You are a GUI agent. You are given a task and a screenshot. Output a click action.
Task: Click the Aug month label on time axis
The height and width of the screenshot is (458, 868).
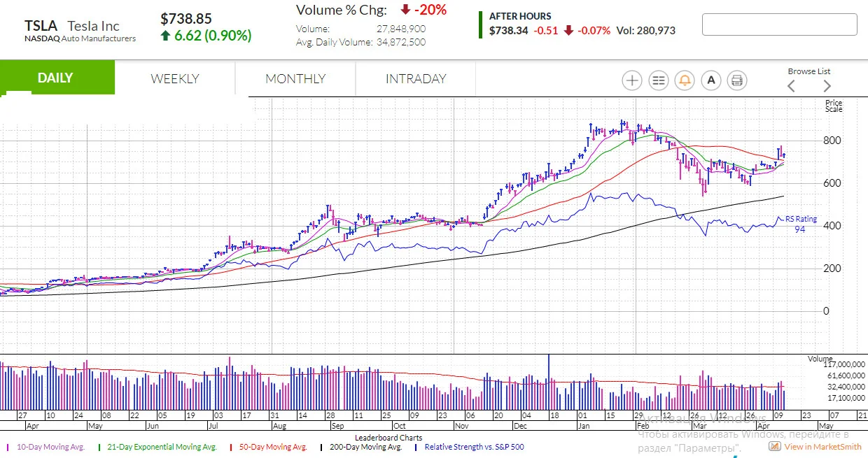click(279, 425)
